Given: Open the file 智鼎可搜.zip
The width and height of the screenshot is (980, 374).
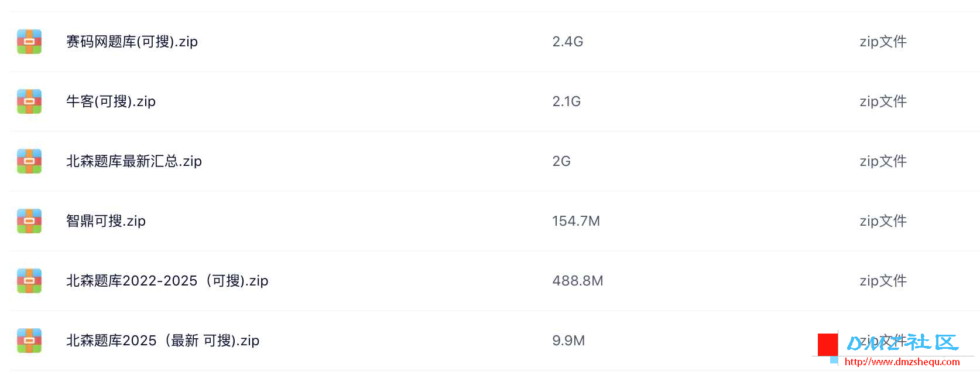Looking at the screenshot, I should 105,221.
